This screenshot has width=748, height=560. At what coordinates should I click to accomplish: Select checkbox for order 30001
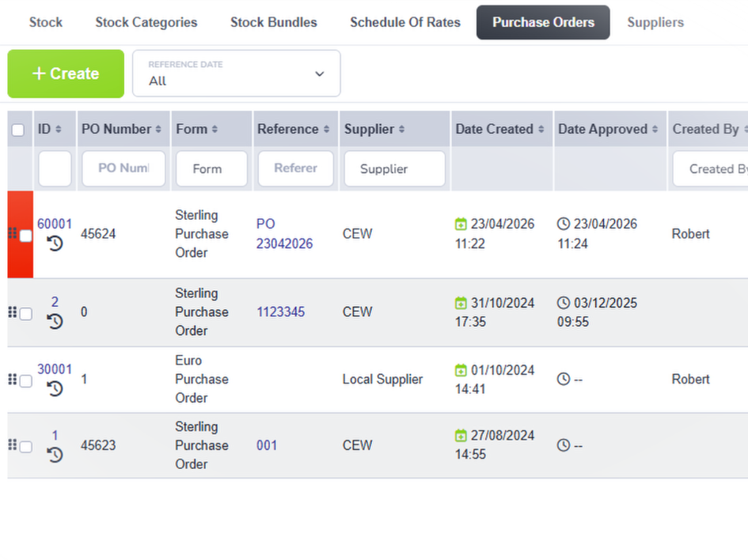click(x=26, y=381)
